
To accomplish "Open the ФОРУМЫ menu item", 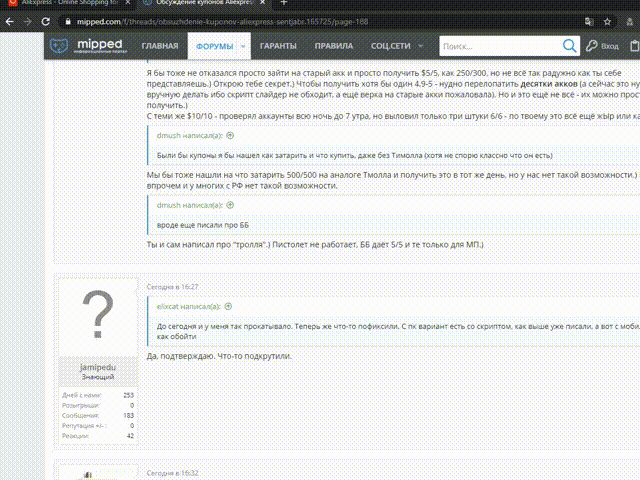I will tap(214, 47).
